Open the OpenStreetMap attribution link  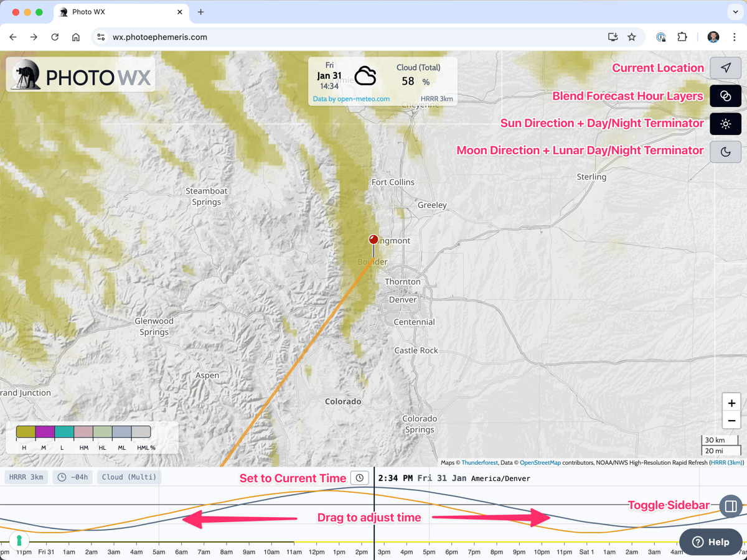pos(540,463)
